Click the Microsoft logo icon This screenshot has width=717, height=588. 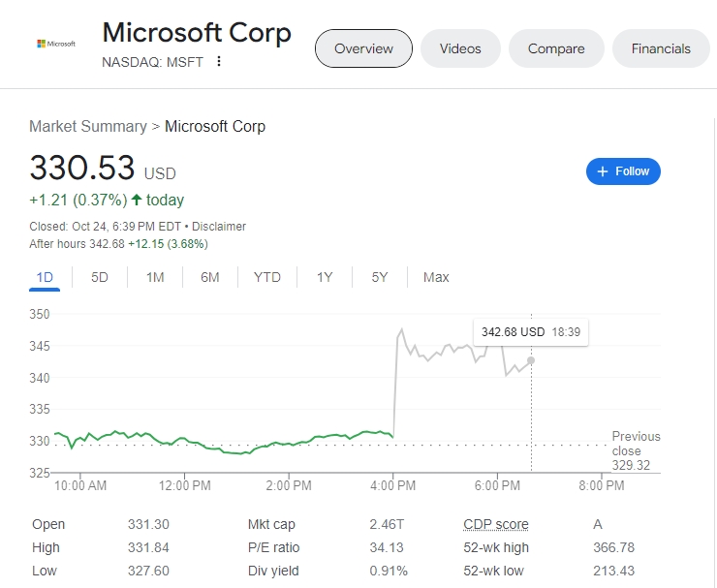pos(55,44)
